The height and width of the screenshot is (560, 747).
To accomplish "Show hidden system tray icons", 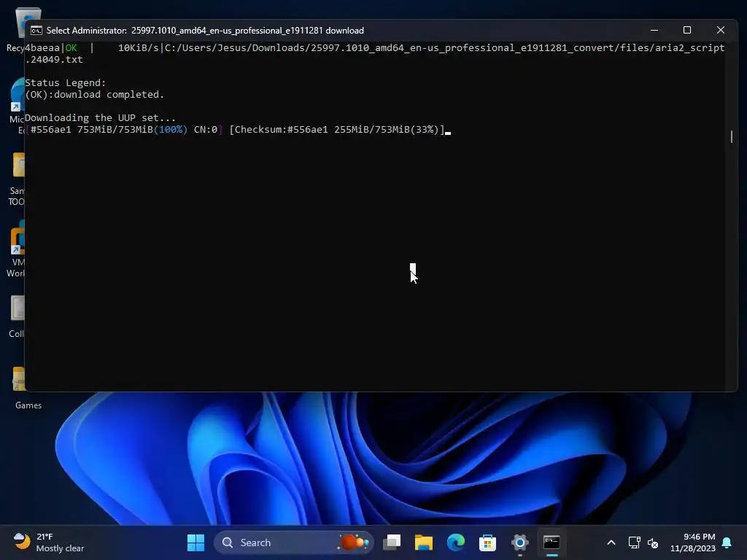I will [611, 542].
